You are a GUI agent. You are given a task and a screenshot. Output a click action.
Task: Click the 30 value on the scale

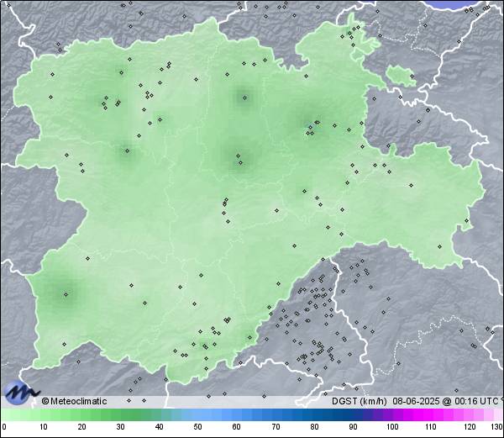(x=120, y=427)
